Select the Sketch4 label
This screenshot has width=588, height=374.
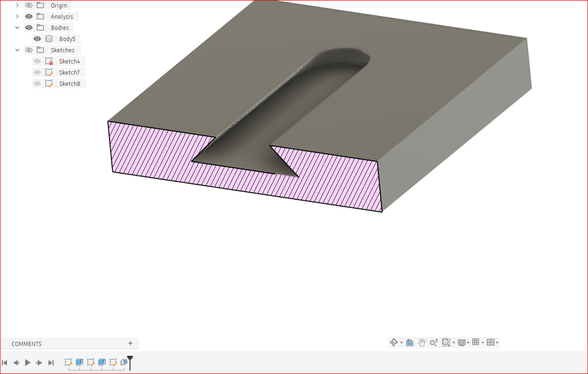click(69, 61)
